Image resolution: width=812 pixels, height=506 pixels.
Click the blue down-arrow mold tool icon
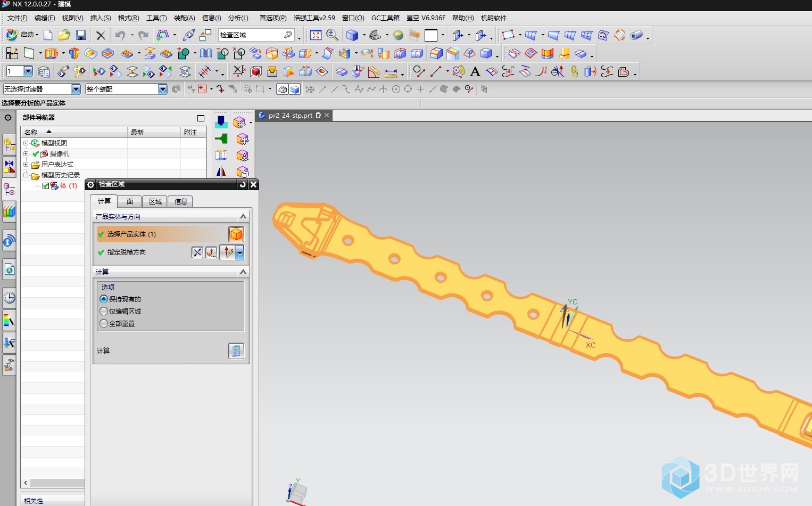coord(221,123)
